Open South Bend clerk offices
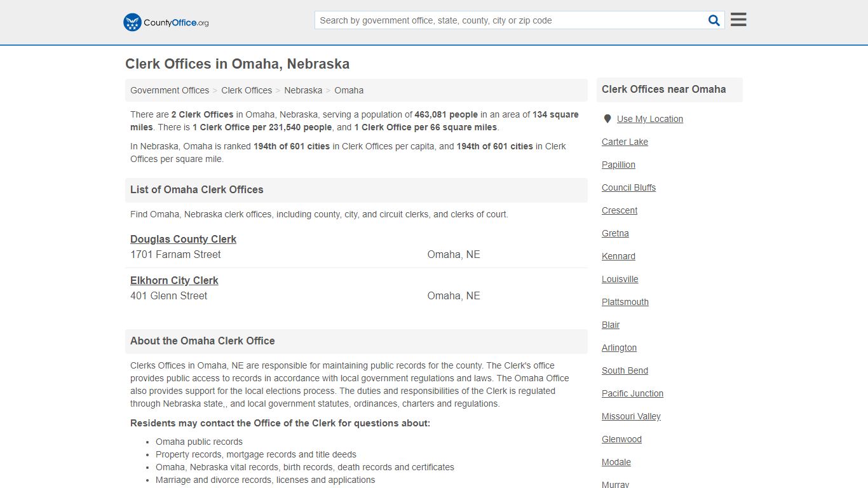This screenshot has width=868, height=488. click(625, 370)
